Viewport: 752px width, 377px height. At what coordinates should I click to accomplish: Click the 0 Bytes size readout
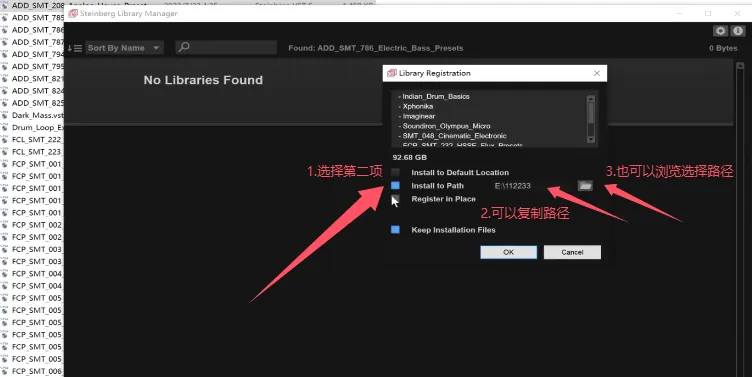tap(723, 48)
